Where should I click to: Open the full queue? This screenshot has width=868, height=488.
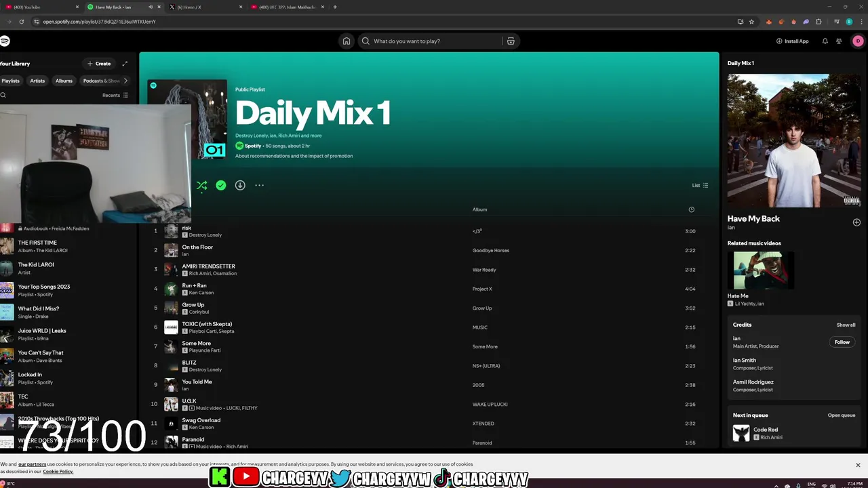(842, 415)
